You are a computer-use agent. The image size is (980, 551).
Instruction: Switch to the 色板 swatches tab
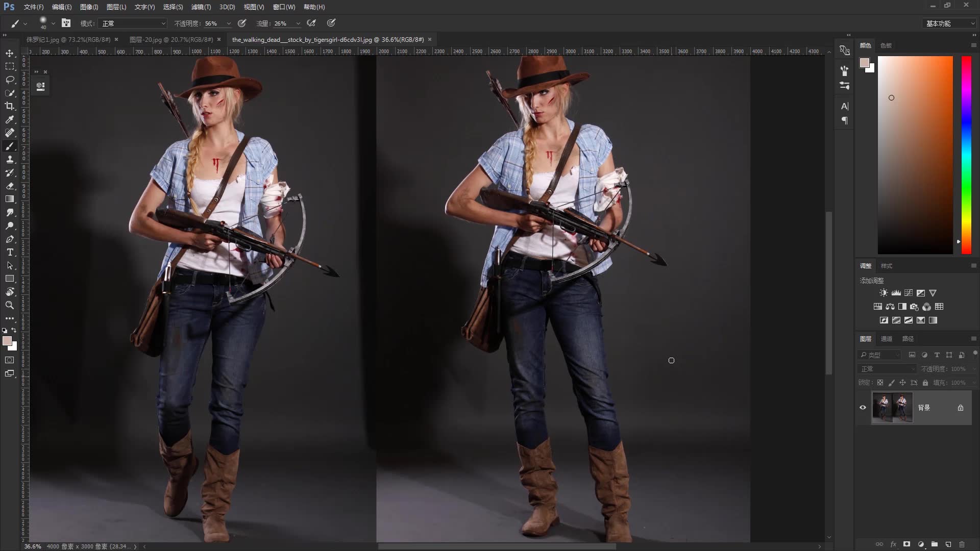click(886, 45)
